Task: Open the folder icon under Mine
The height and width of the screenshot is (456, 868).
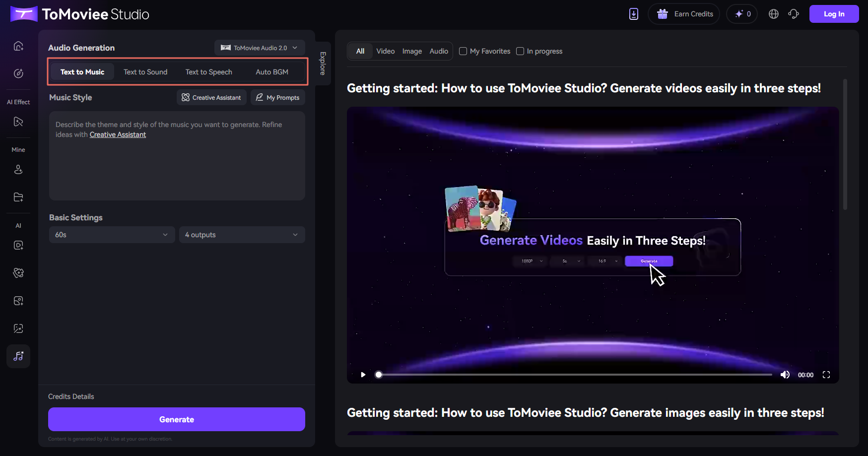Action: 18,197
